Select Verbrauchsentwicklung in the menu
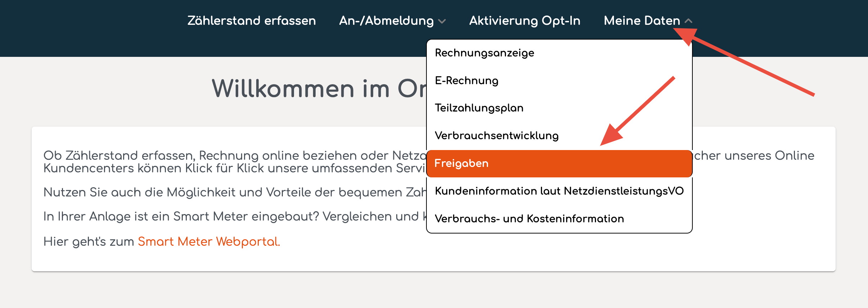Image resolution: width=868 pixels, height=308 pixels. click(x=559, y=136)
